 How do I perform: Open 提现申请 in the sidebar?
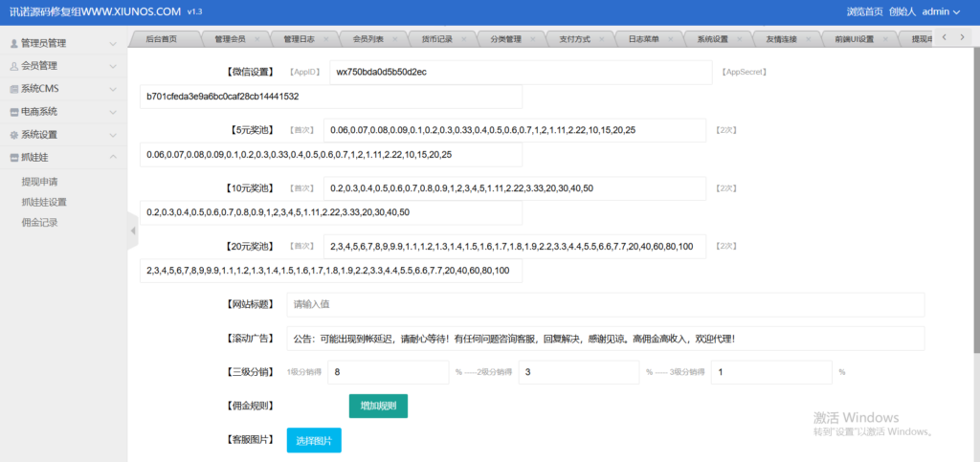[x=40, y=181]
